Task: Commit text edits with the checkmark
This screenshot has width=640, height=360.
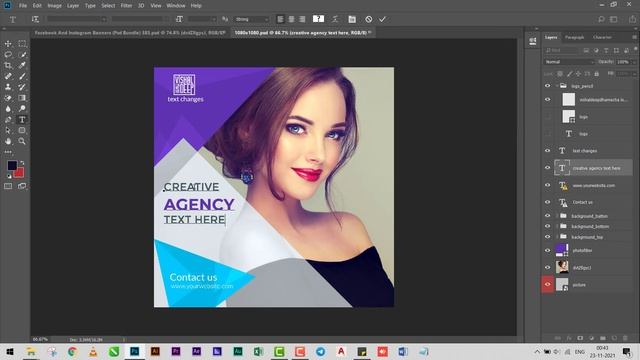Action: tap(382, 19)
